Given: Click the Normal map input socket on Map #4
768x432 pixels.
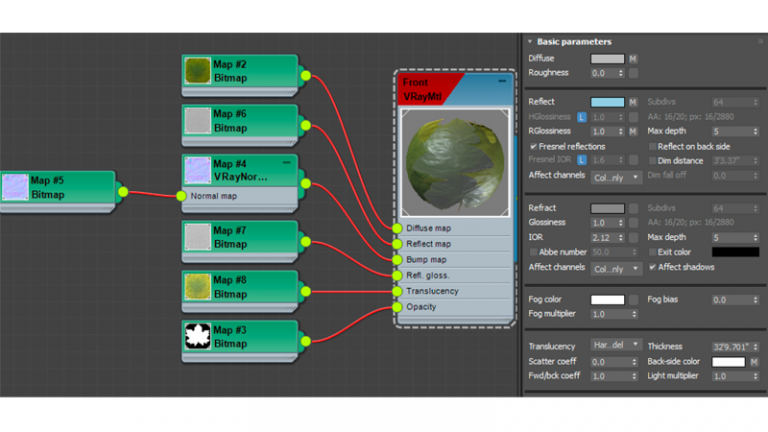Looking at the screenshot, I should (181, 196).
